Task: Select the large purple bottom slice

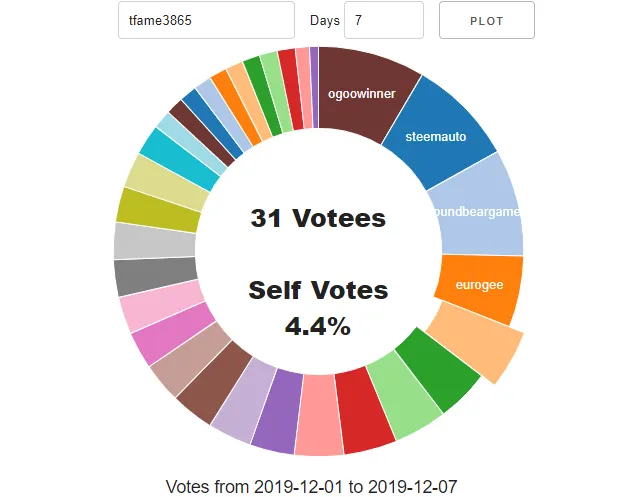Action: 279,410
